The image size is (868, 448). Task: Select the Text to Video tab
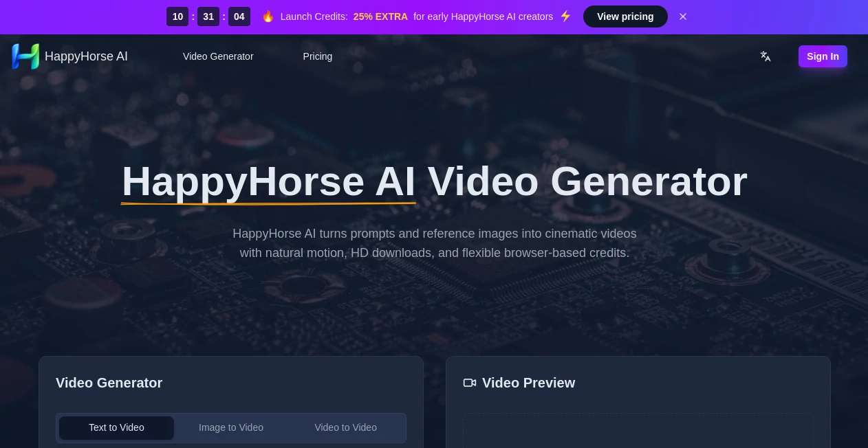116,427
